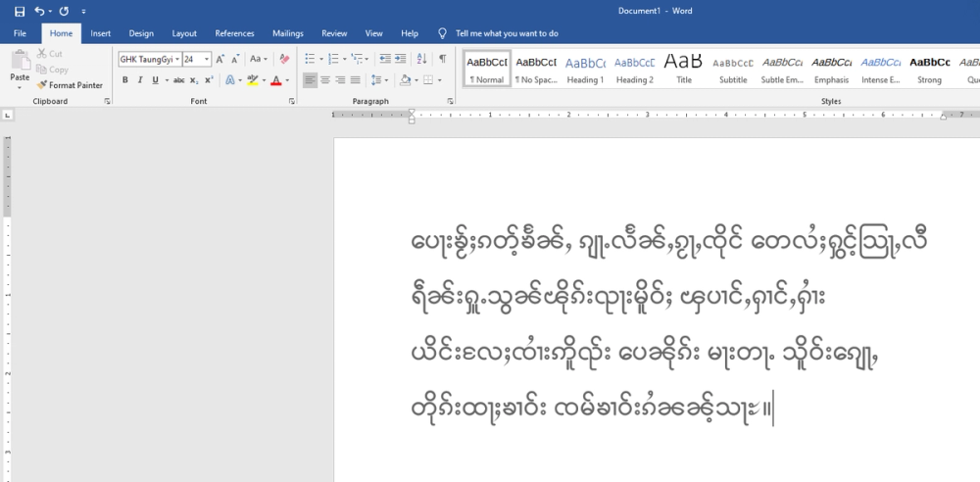The image size is (980, 482).
Task: Increase paragraph indent
Action: 400,59
